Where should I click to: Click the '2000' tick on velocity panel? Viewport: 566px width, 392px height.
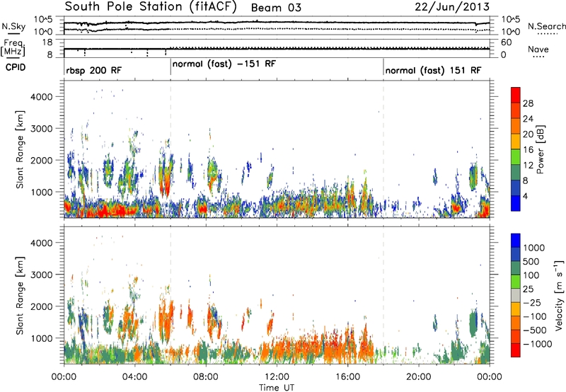click(x=41, y=306)
